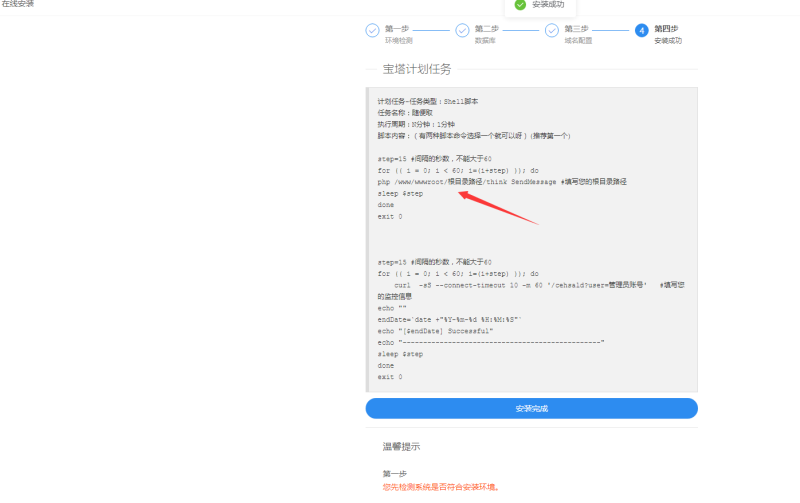Click the 第二步 step label
Screen dimensions: 800x503
tap(487, 29)
